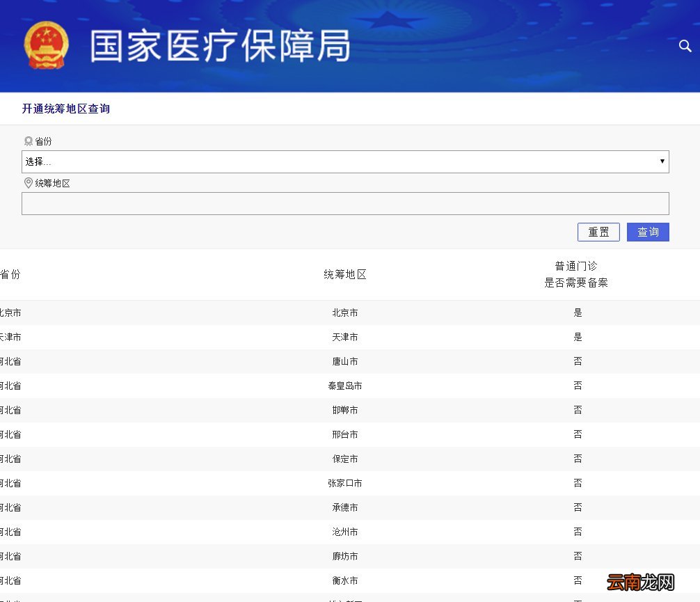Click 北京市 in the 统筹地区 column
Screen dimensions: 700x602
345,312
